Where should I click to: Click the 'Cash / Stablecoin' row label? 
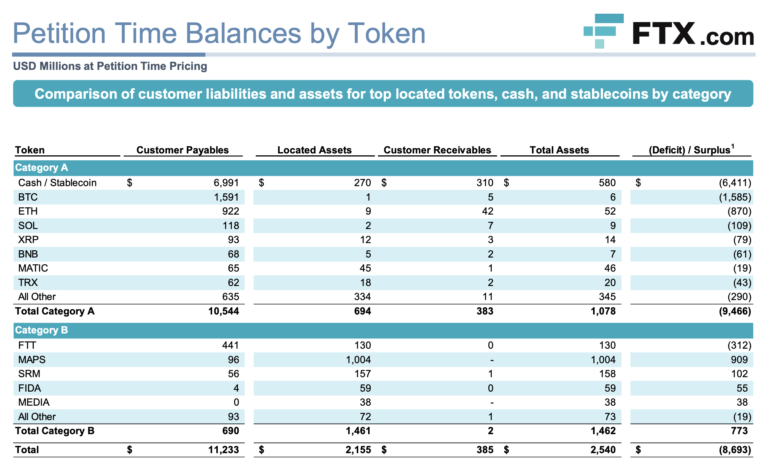[57, 183]
